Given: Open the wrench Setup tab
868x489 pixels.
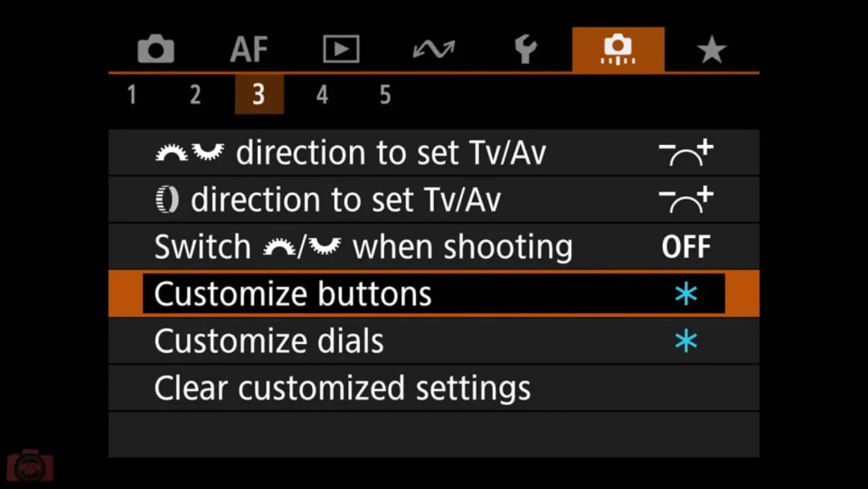Looking at the screenshot, I should (526, 49).
